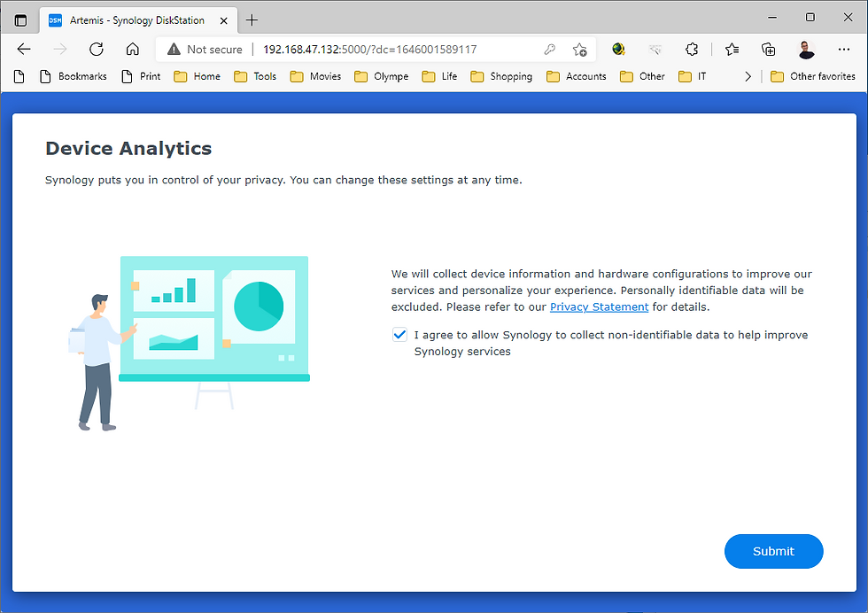Open the Print bookmark

[141, 76]
